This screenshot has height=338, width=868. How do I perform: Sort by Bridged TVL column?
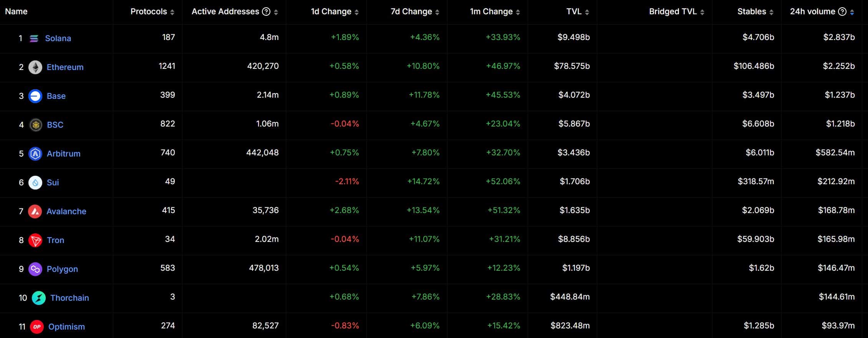pos(702,12)
